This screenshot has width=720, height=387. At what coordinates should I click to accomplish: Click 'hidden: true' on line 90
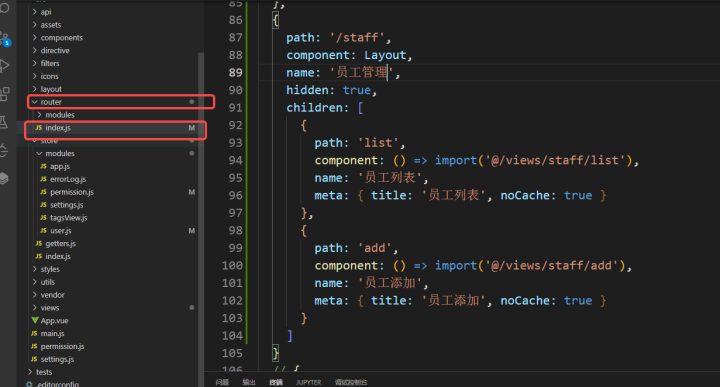pyautogui.click(x=328, y=90)
